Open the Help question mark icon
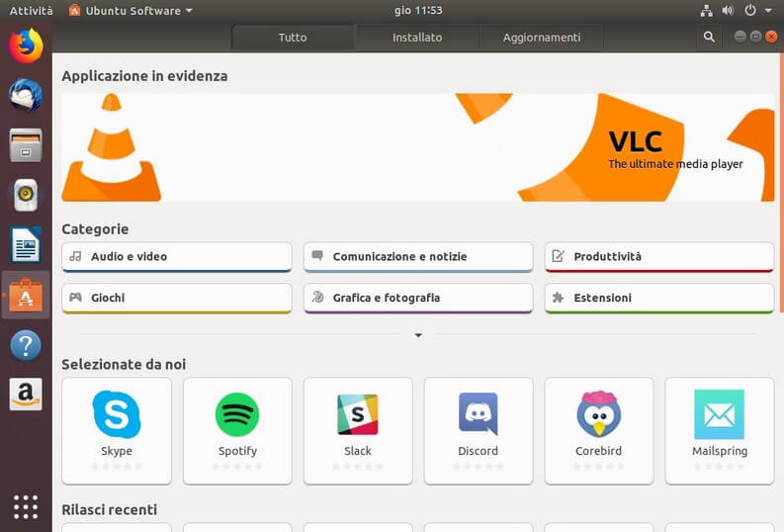Viewport: 784px width, 532px height. pos(26,345)
